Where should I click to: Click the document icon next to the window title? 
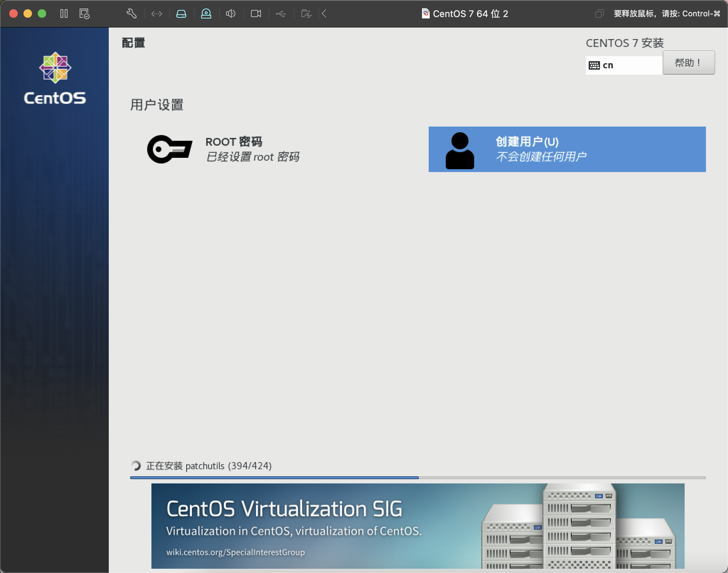425,14
